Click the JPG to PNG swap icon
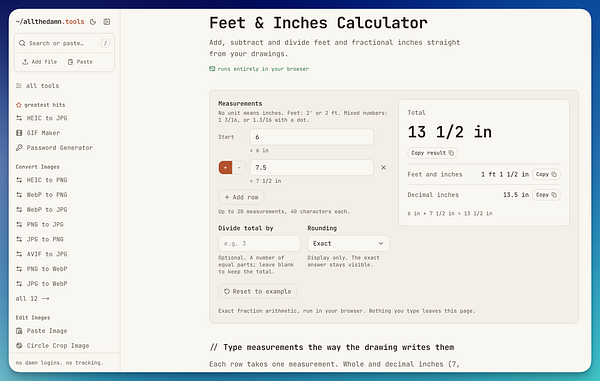This screenshot has width=600, height=381. 19,239
